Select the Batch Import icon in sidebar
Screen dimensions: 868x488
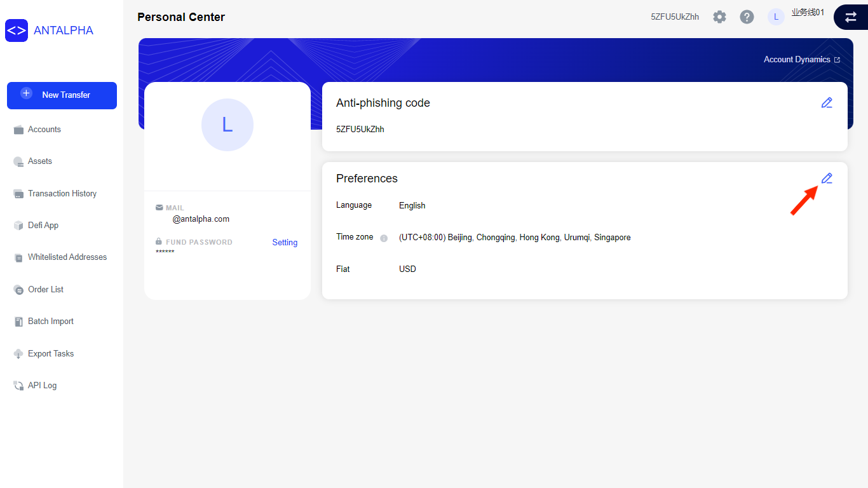(x=18, y=321)
